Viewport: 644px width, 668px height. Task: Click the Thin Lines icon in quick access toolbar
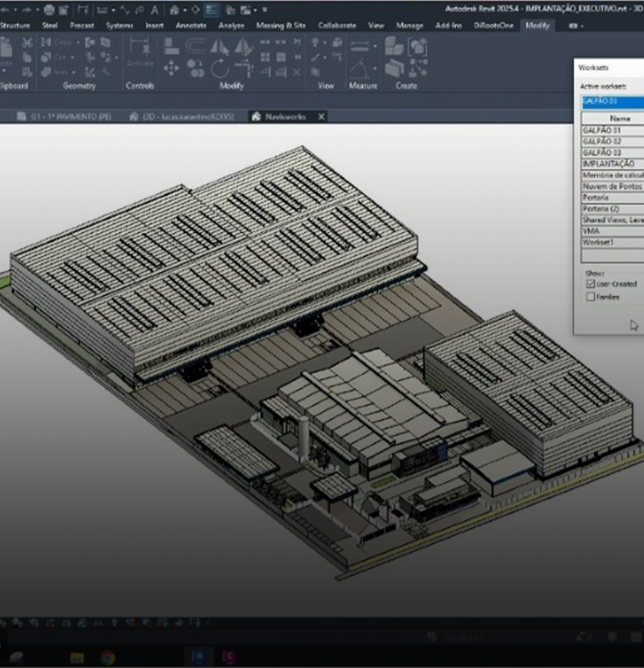click(211, 10)
